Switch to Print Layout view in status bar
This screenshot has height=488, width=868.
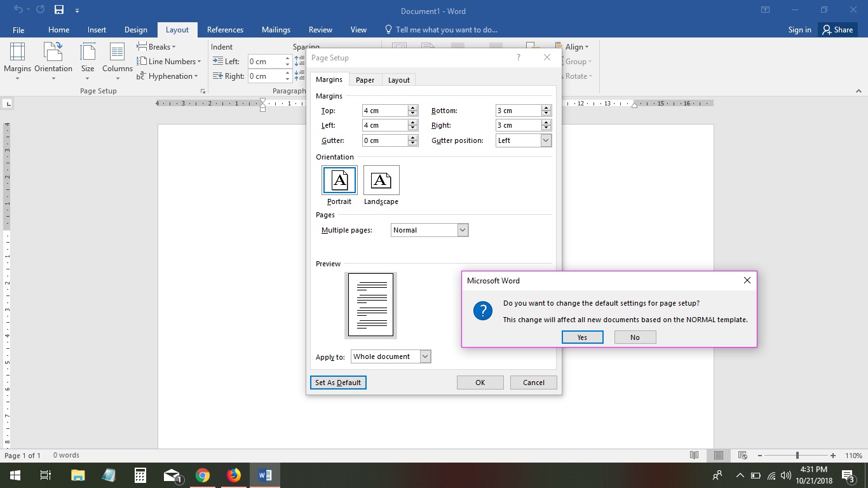pyautogui.click(x=719, y=456)
